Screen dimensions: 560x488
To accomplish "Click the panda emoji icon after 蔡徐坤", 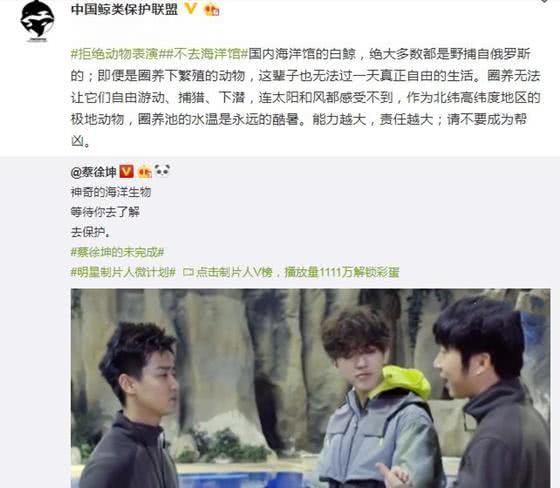I will (162, 170).
